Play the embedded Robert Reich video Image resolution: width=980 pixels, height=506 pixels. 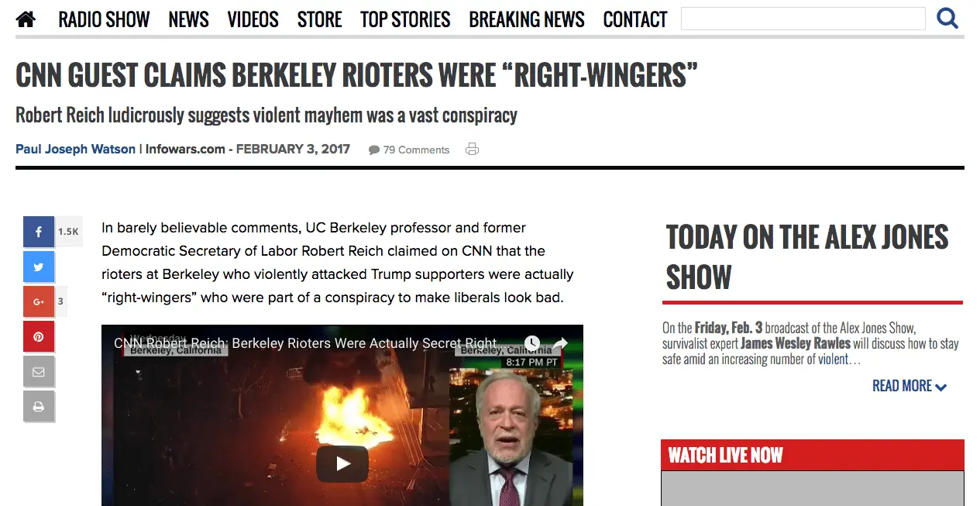(x=342, y=463)
